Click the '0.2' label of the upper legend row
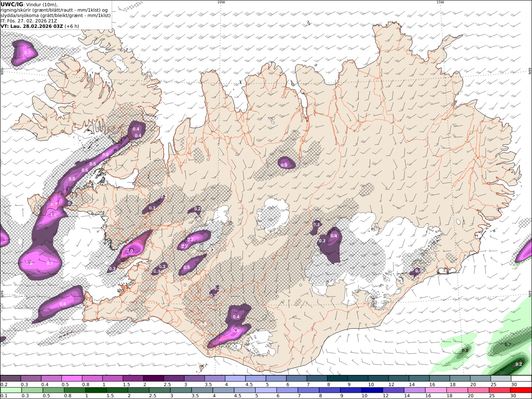Screen dimensions: 532x399 (4, 384)
